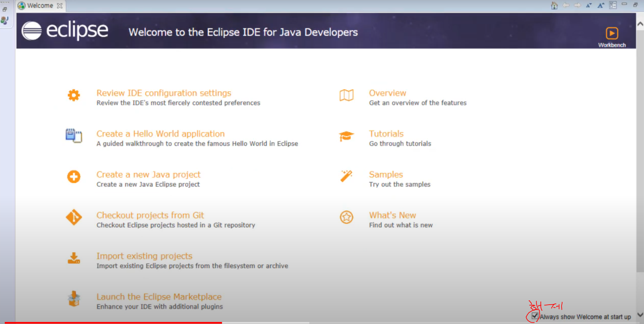Open Review IDE configuration settings link
Screen dimensions: 644x324
click(x=164, y=93)
